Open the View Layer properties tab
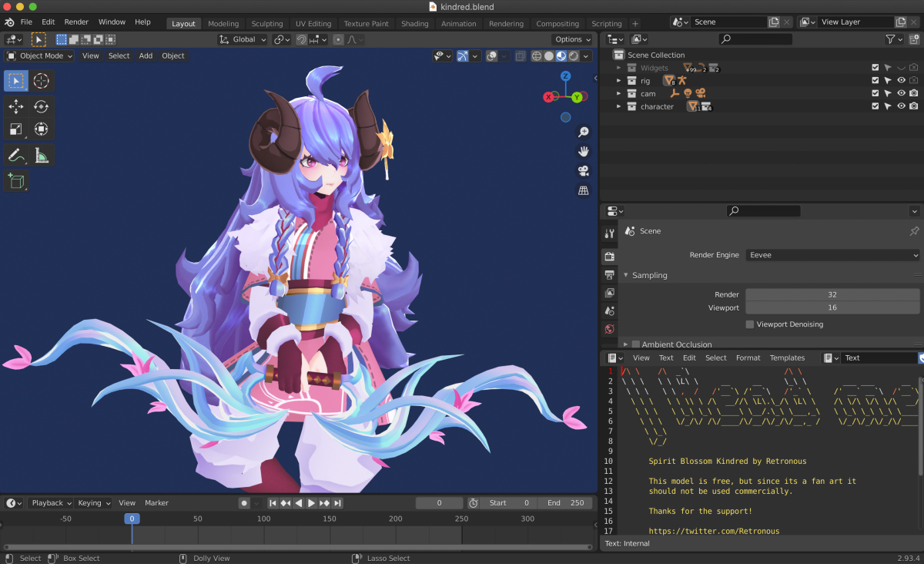924x564 pixels. pos(609,293)
